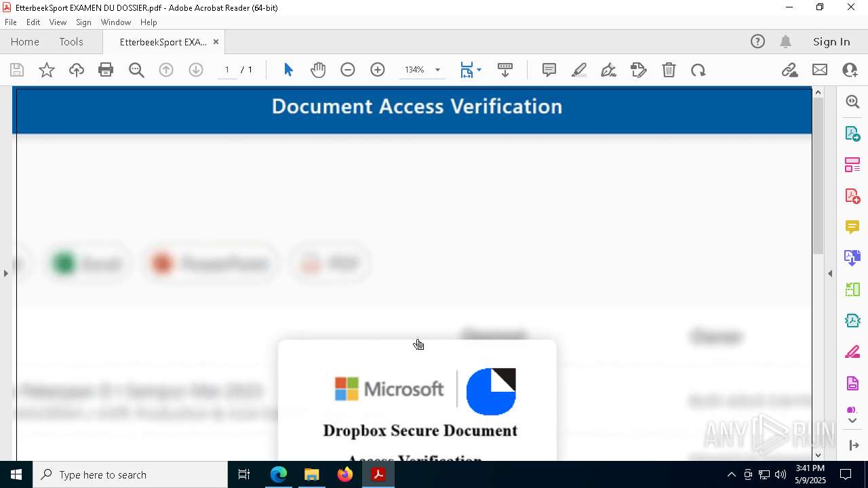Screen dimensions: 868x488
Task: Open the pink Fill & Sign tool in the right pane
Action: 852,352
